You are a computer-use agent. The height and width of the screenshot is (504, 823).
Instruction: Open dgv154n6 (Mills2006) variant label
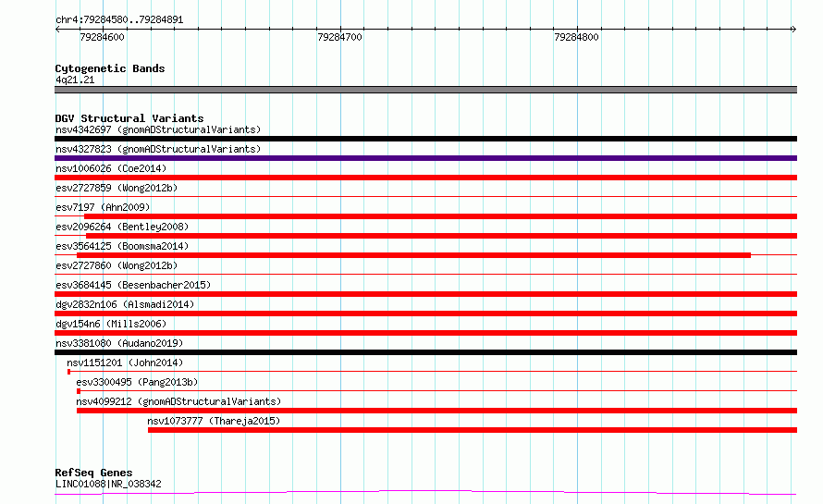point(111,324)
